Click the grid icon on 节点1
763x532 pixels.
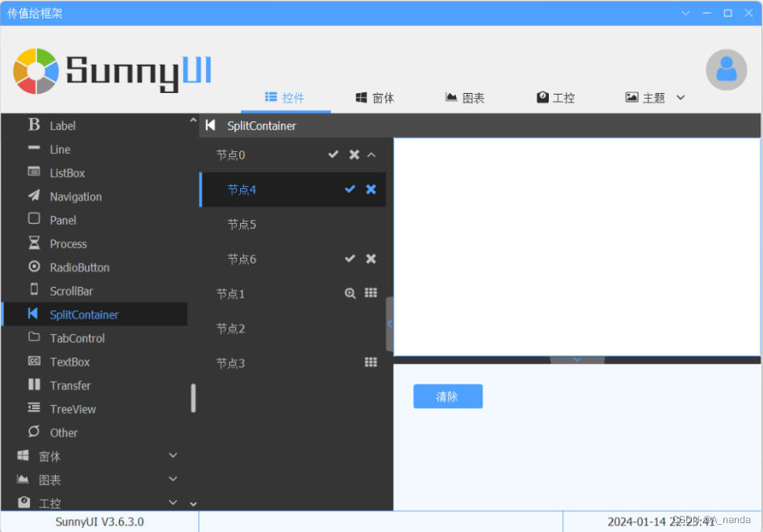tap(371, 293)
